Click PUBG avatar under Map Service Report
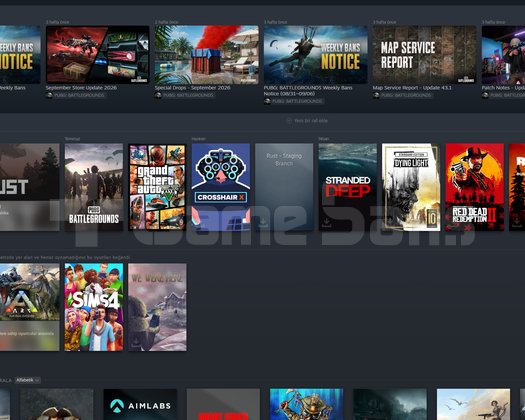The image size is (525, 420). (x=376, y=95)
